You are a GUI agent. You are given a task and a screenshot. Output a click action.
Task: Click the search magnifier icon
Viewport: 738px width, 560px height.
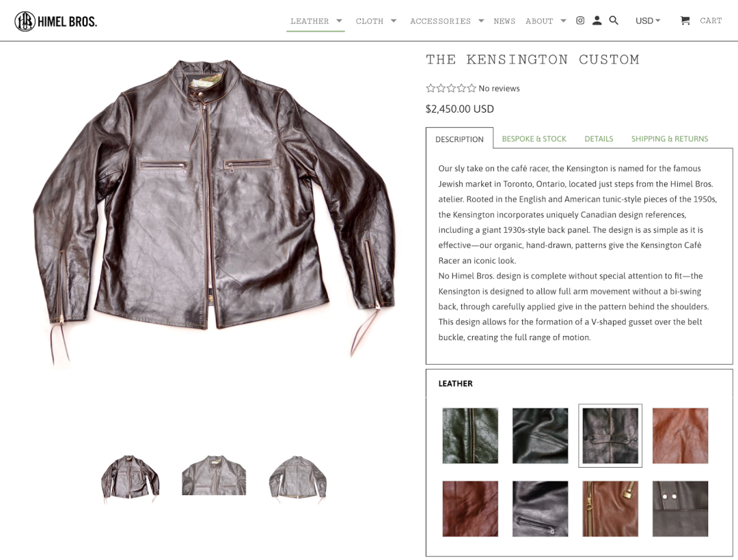(x=614, y=20)
